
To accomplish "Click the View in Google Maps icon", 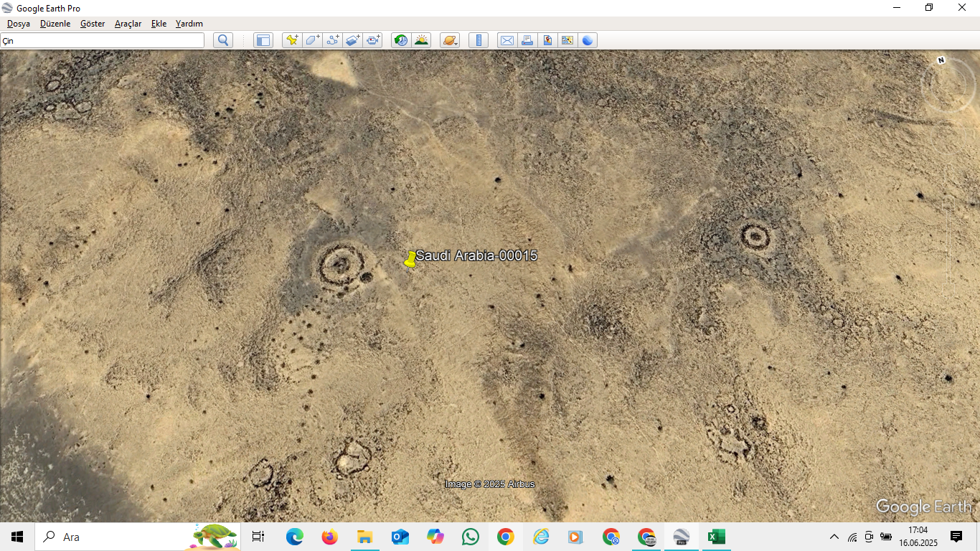I will click(567, 40).
